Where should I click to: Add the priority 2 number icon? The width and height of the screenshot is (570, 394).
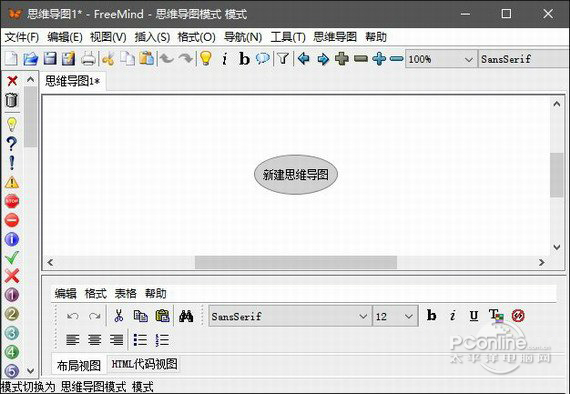coord(12,314)
